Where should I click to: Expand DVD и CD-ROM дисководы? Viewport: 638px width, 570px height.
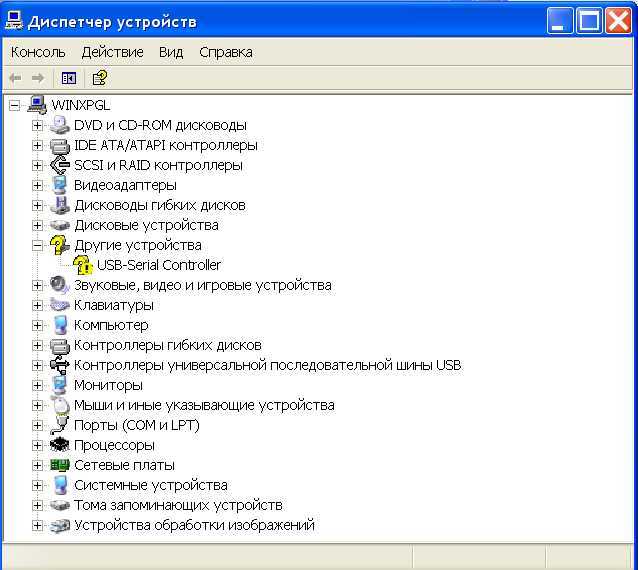click(x=37, y=125)
